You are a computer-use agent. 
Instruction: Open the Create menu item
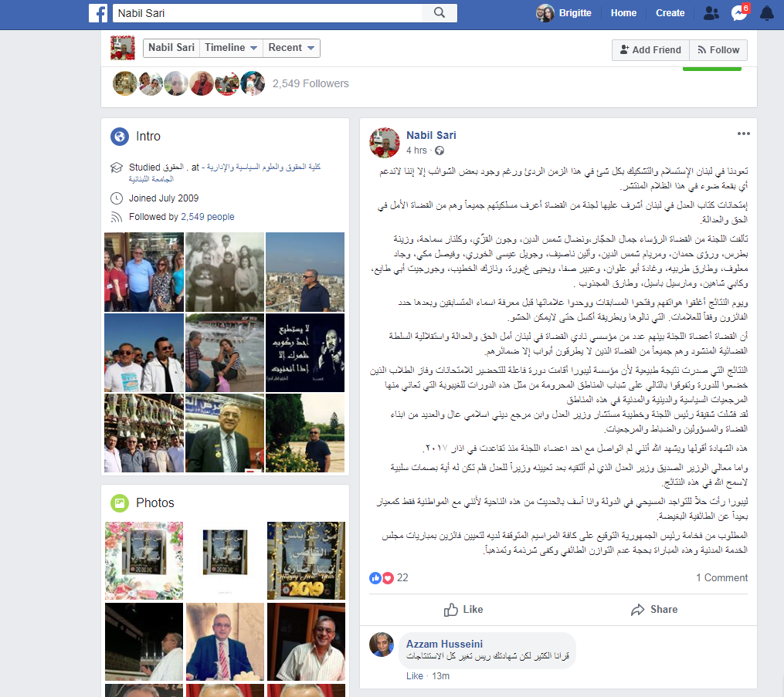tap(670, 13)
